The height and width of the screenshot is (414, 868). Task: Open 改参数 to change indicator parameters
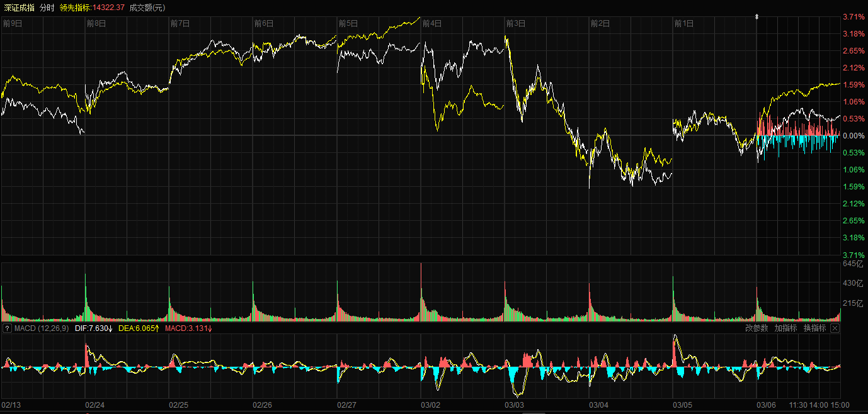coord(757,328)
